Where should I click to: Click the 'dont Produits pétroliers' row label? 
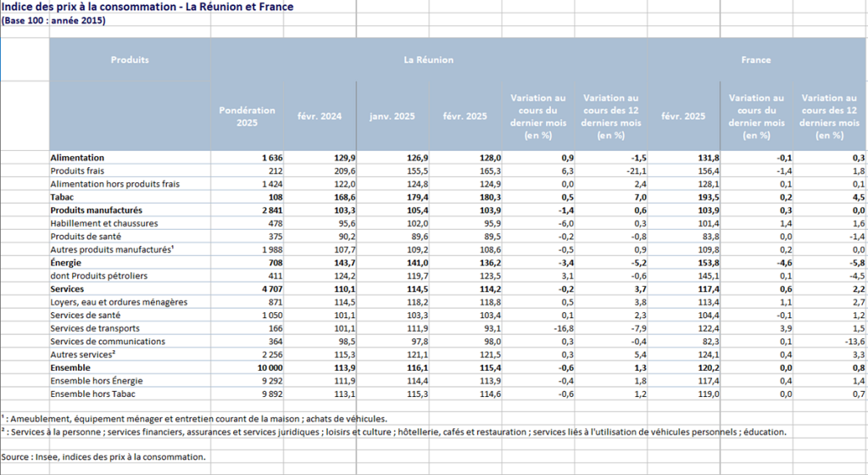tap(98, 276)
